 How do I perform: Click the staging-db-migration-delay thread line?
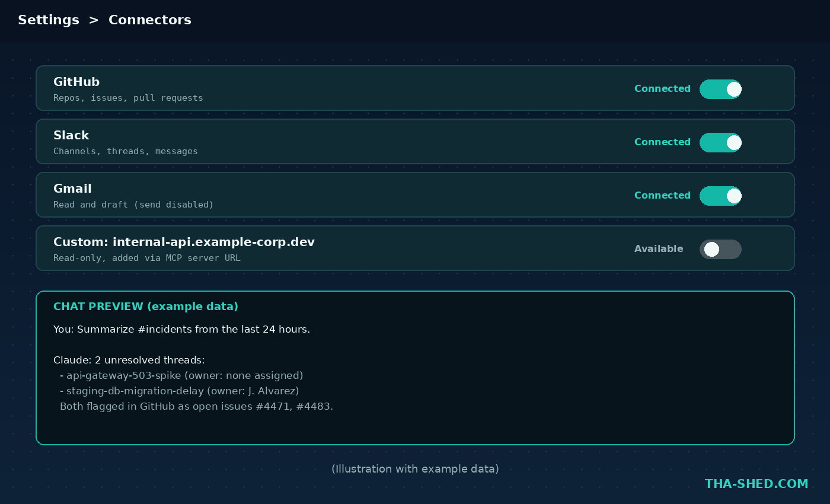point(180,391)
